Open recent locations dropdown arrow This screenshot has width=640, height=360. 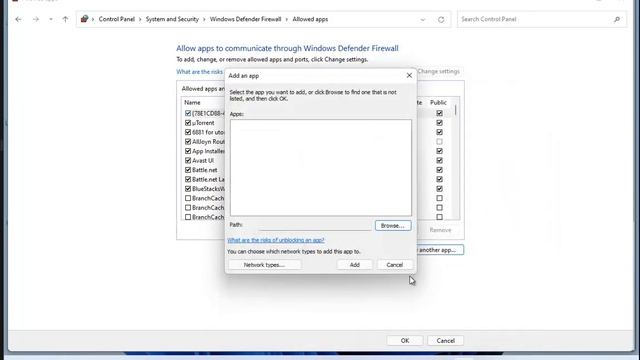click(51, 19)
